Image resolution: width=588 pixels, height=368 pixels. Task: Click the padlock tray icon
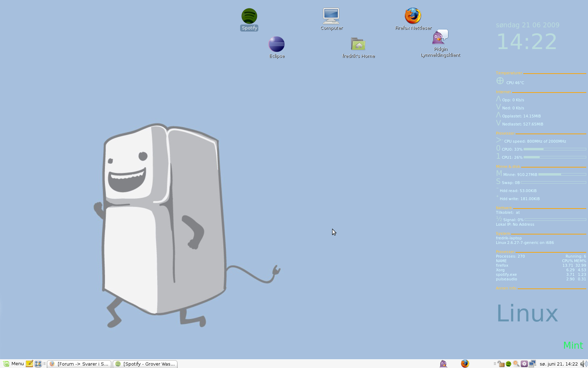coord(501,364)
